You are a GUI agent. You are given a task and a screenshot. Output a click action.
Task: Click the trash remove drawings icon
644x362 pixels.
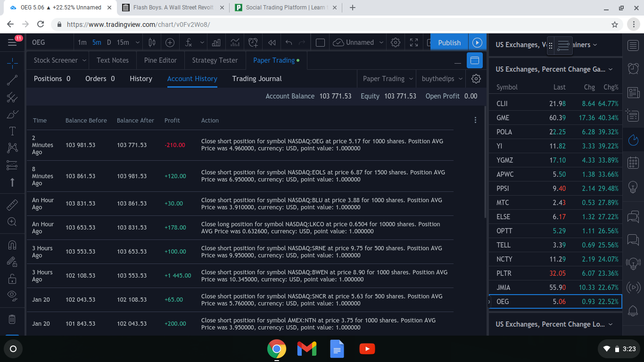(12, 319)
